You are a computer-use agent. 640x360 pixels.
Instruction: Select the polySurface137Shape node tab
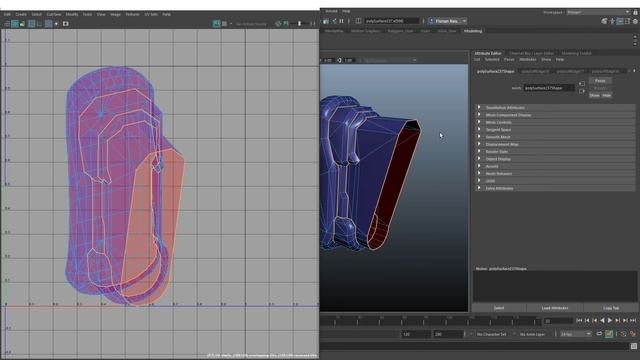tap(496, 71)
